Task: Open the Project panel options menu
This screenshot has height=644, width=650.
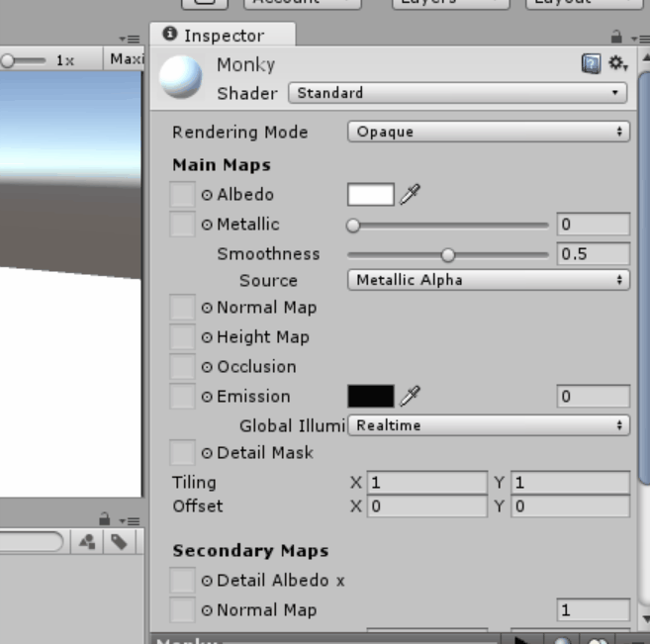Action: (x=130, y=520)
